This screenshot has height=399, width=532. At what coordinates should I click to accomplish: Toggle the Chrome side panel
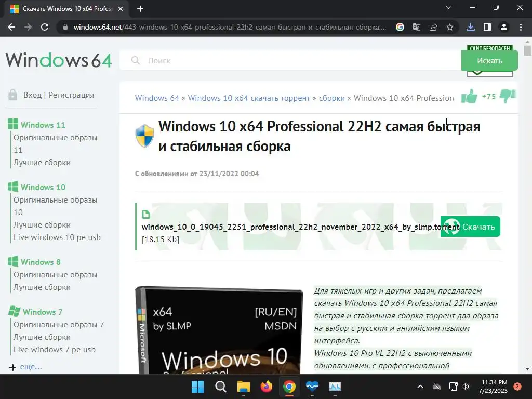[x=487, y=27]
